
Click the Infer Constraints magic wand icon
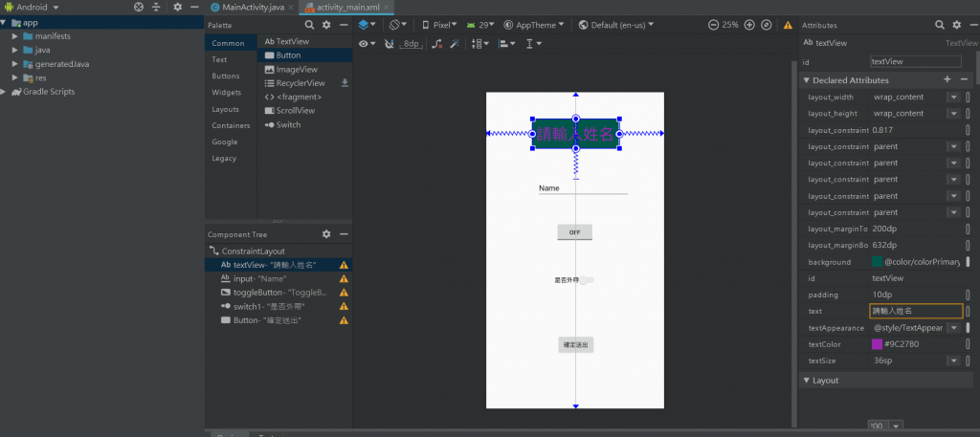[455, 44]
